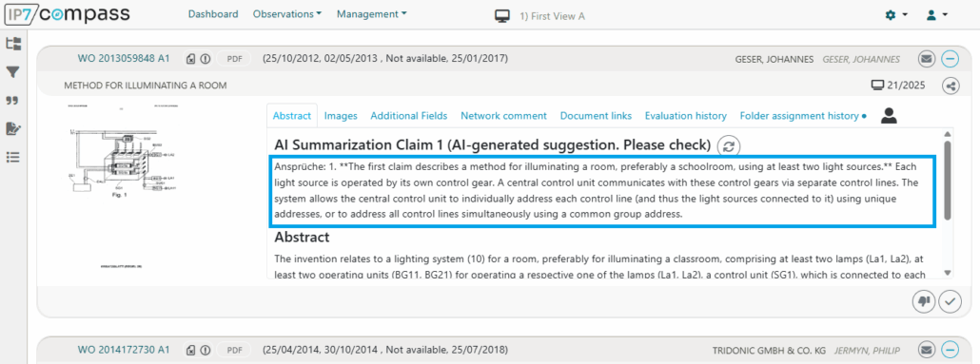Open the filter funnel icon in sidebar
This screenshot has height=364, width=980.
pos(13,72)
